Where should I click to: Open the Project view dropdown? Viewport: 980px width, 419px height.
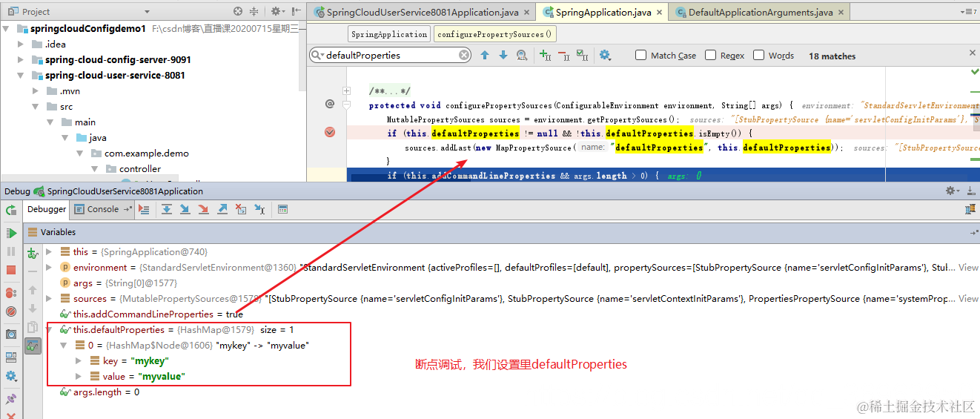(x=147, y=12)
